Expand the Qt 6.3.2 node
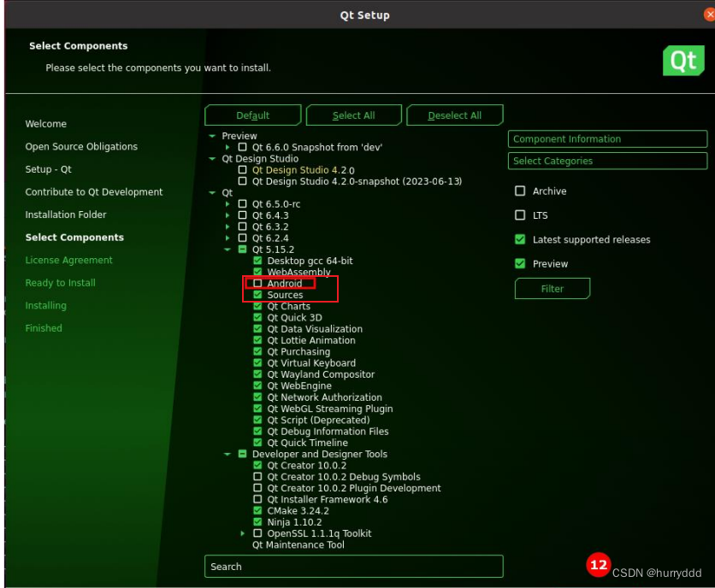 (x=227, y=226)
